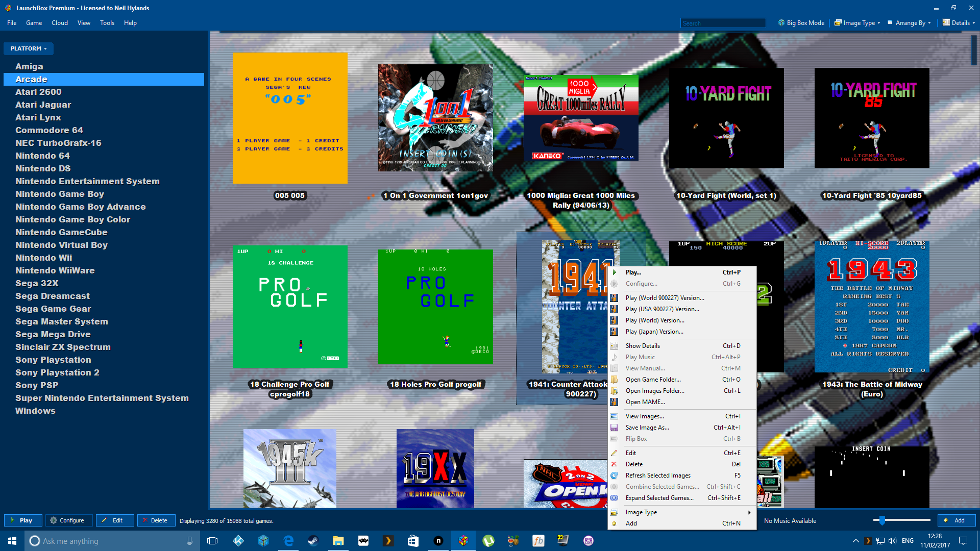Image resolution: width=980 pixels, height=551 pixels.
Task: Select the Sega Dreamcast platform
Action: click(x=104, y=296)
